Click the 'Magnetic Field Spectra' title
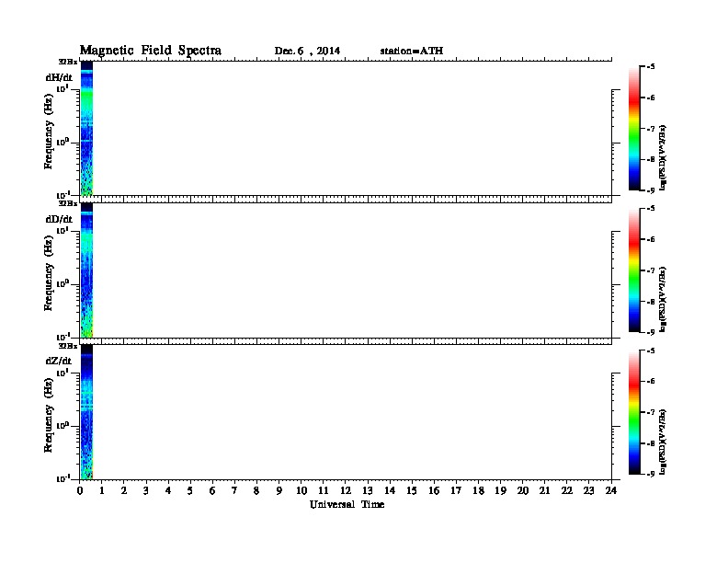 tap(151, 51)
